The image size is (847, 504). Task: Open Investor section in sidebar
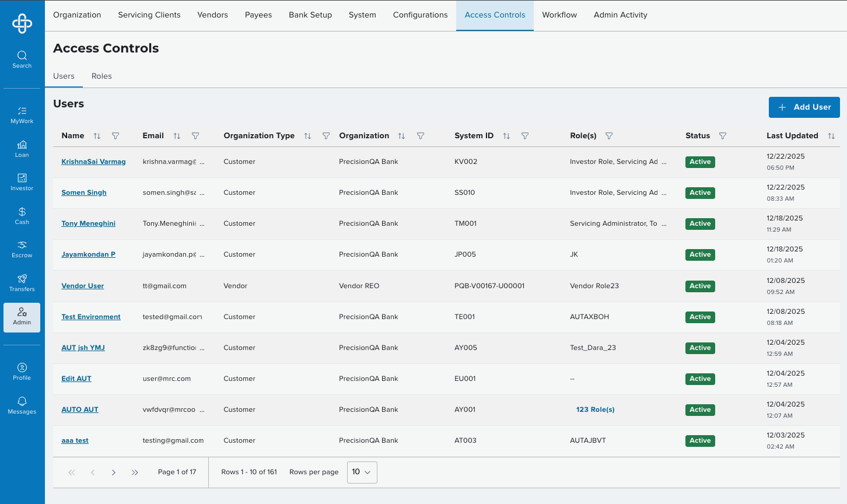tap(22, 182)
